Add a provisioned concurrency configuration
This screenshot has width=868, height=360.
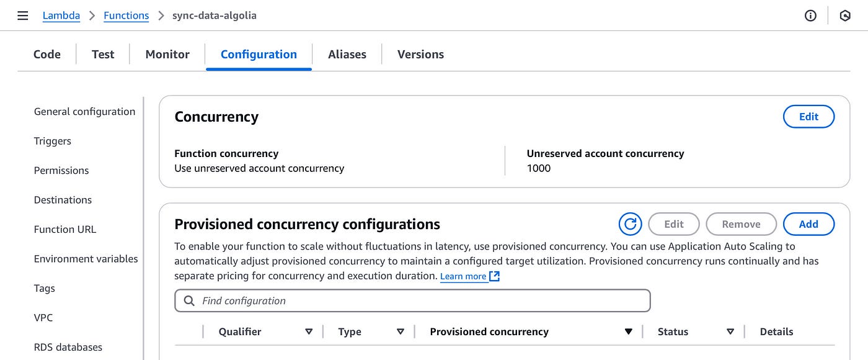click(x=808, y=224)
